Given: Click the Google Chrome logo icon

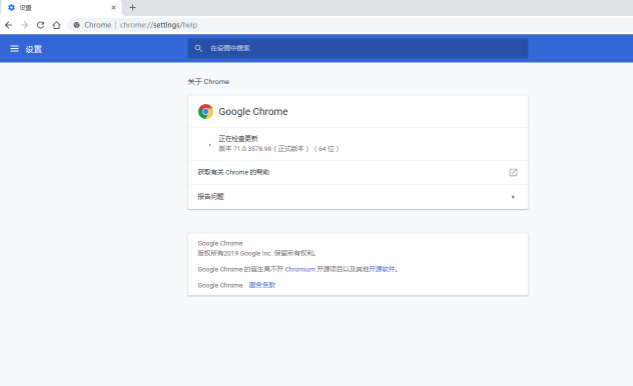Looking at the screenshot, I should point(205,111).
